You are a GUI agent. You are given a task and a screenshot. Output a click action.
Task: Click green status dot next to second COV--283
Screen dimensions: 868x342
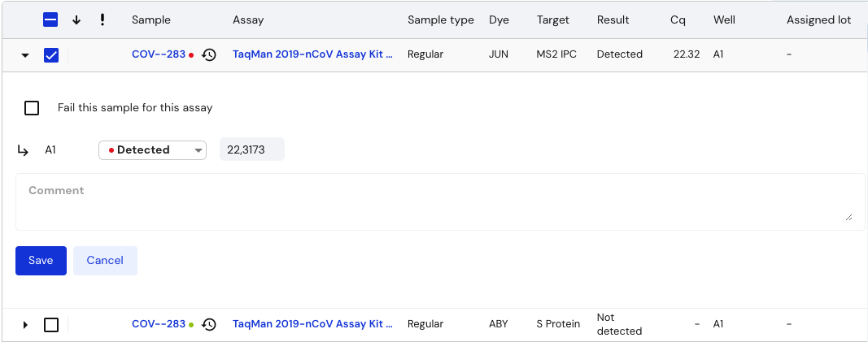(x=191, y=324)
